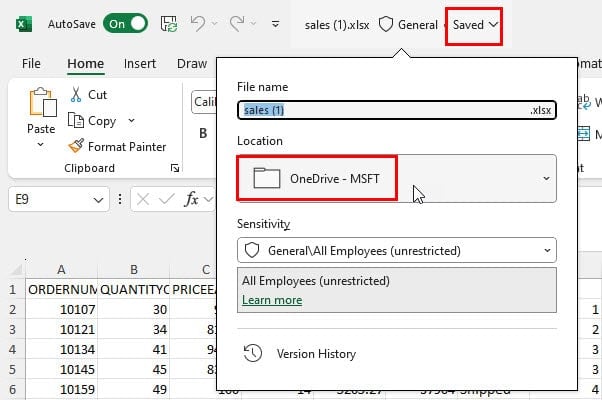Screen dimensions: 602x400
Task: Click the Cancel X formula icon
Action: click(143, 200)
